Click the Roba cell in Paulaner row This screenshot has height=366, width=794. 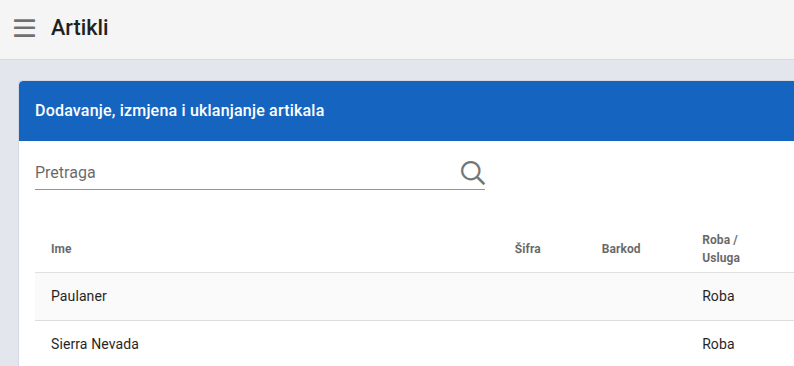click(718, 296)
